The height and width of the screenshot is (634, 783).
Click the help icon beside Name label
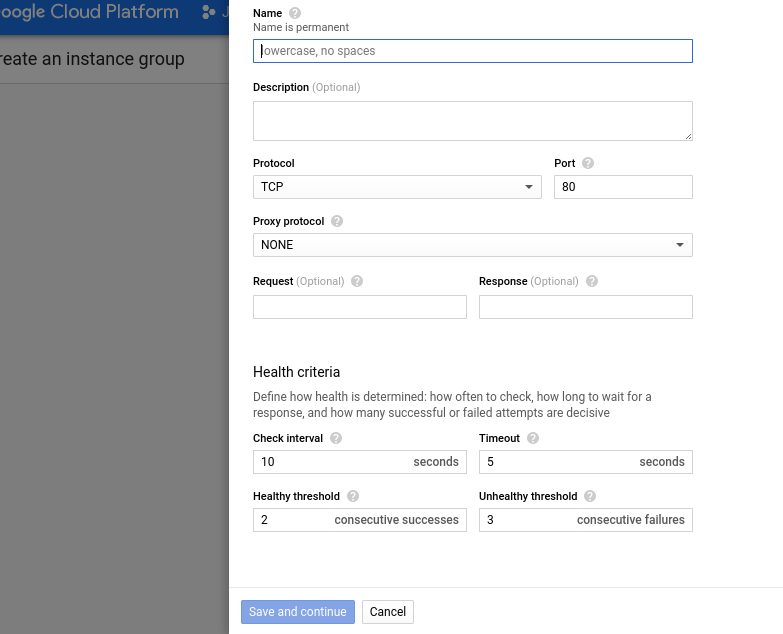295,13
